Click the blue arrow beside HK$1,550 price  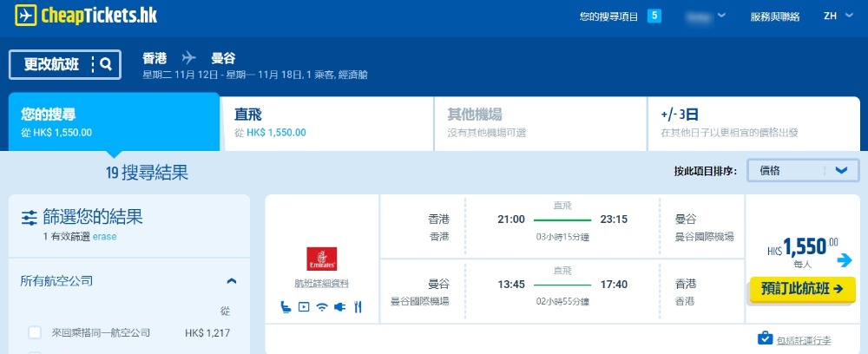coord(845,260)
